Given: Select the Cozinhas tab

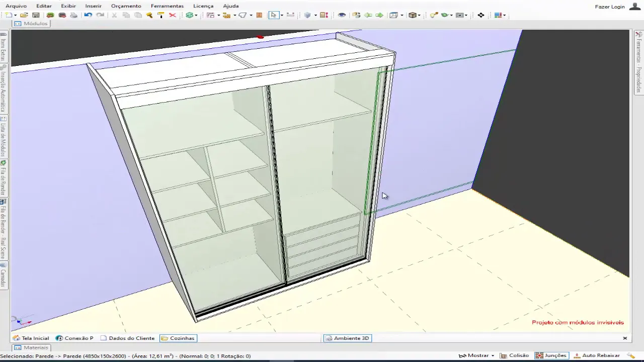Looking at the screenshot, I should pyautogui.click(x=178, y=338).
